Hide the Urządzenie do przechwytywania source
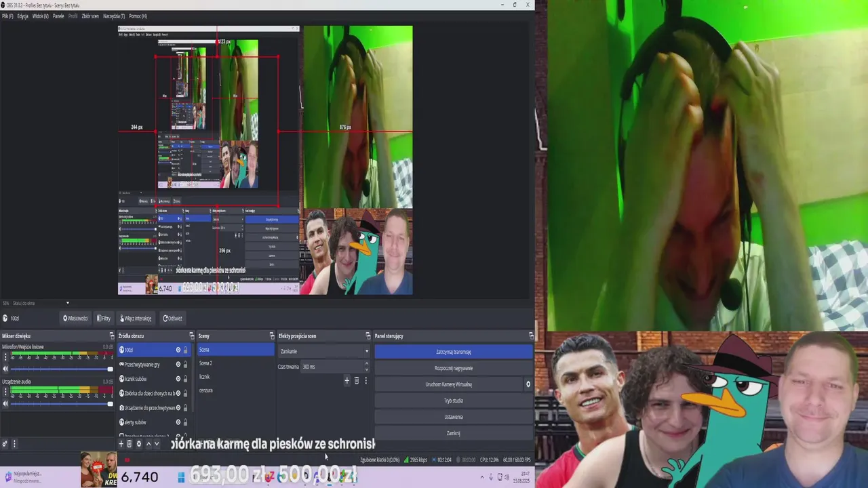The width and height of the screenshot is (868, 488). click(178, 408)
